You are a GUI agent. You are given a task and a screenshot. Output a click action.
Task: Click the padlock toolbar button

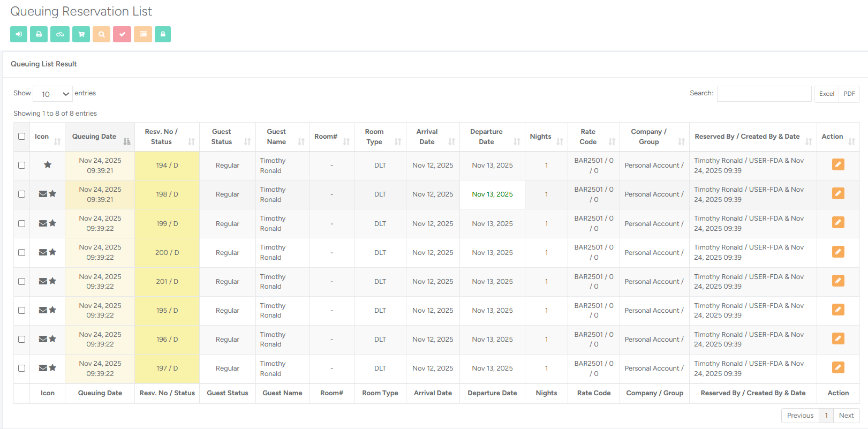[x=163, y=34]
